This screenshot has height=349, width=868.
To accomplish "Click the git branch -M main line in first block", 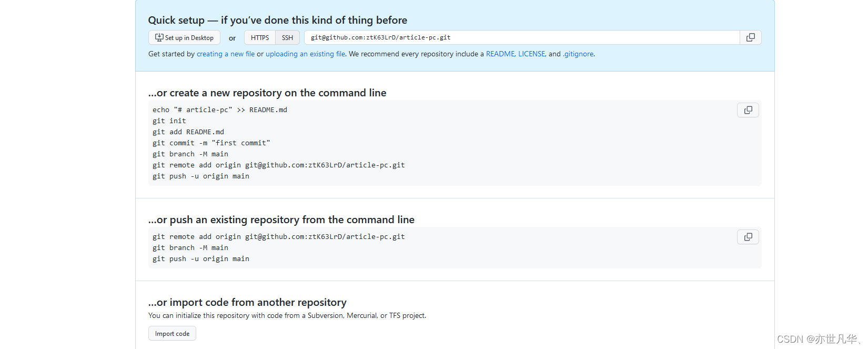I will pos(190,154).
